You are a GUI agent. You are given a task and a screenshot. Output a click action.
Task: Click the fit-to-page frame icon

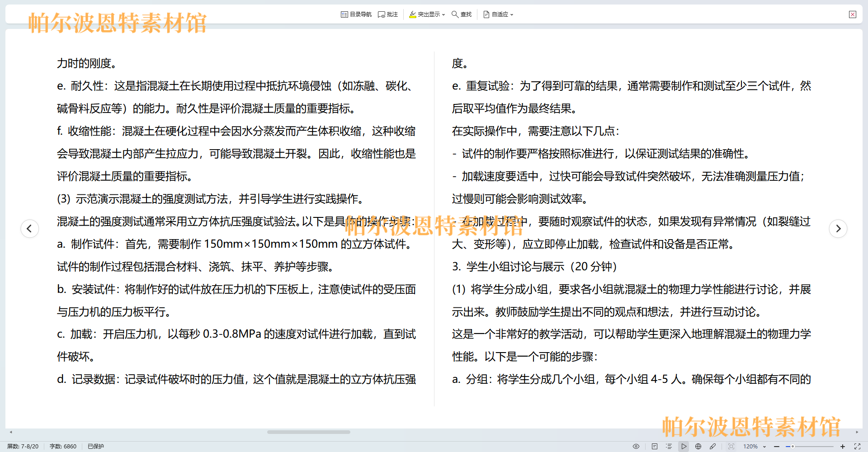pyautogui.click(x=731, y=447)
